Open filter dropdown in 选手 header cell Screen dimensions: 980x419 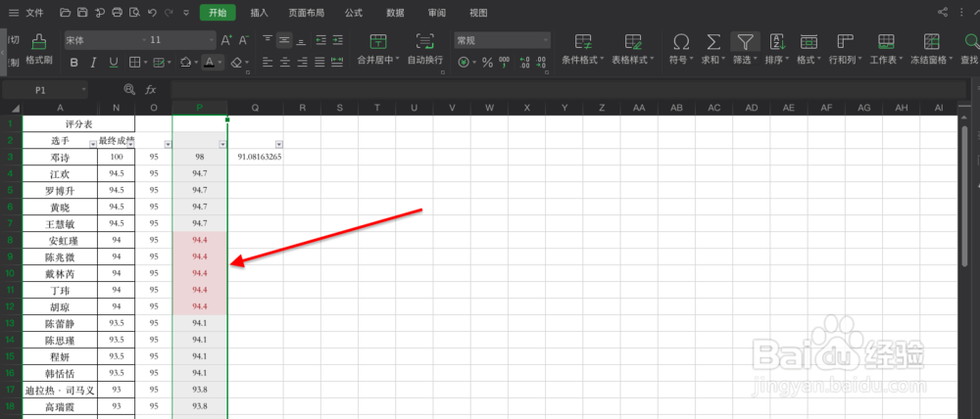[93, 144]
